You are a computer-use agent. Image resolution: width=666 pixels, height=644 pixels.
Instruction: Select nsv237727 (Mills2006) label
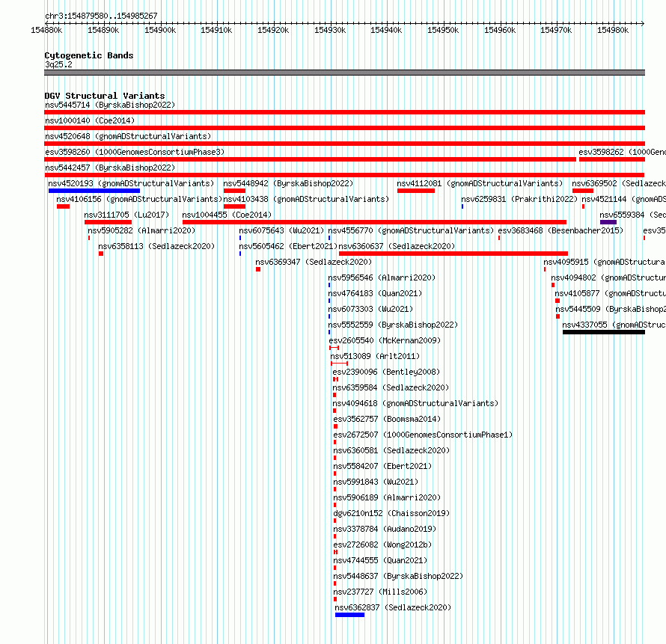380,592
